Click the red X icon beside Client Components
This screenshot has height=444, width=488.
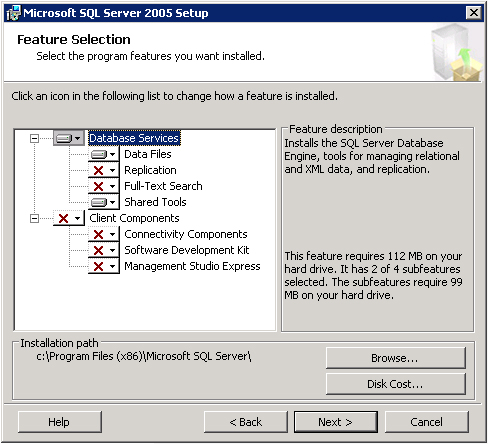coord(63,218)
